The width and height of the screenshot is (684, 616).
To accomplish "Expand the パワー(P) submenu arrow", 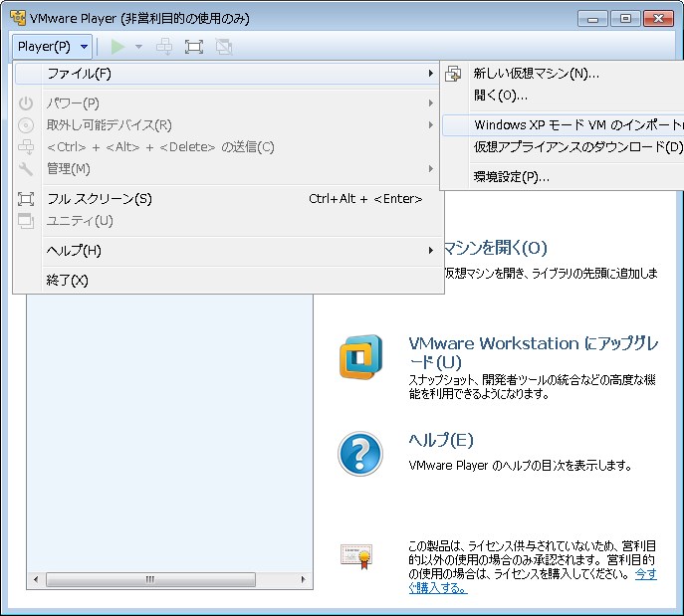I will (430, 103).
